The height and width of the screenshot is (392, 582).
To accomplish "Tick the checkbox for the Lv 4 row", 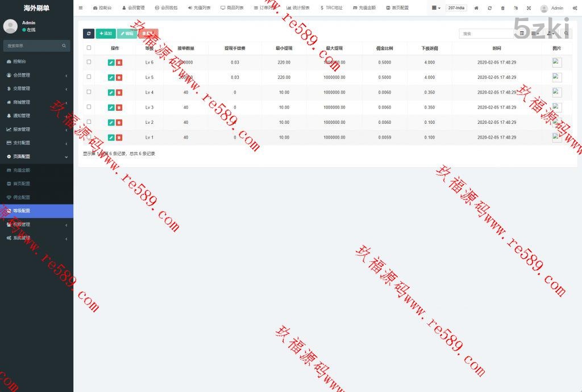I will [x=89, y=91].
